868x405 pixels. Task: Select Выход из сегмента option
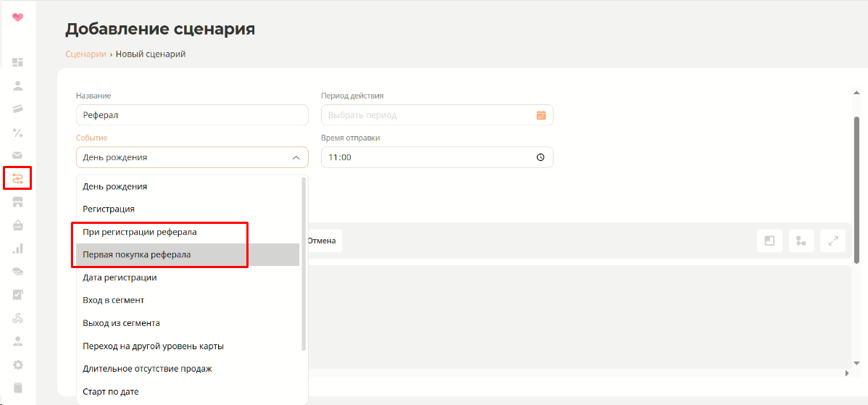coord(188,322)
